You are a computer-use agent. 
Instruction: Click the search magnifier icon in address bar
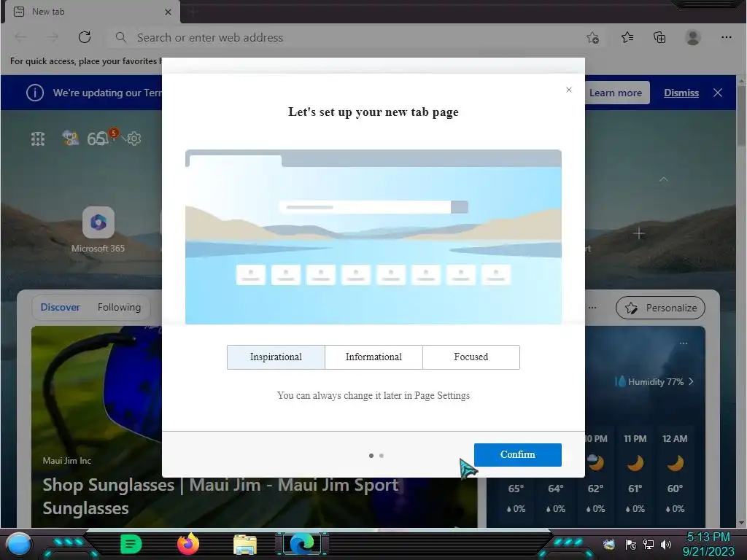click(x=121, y=37)
